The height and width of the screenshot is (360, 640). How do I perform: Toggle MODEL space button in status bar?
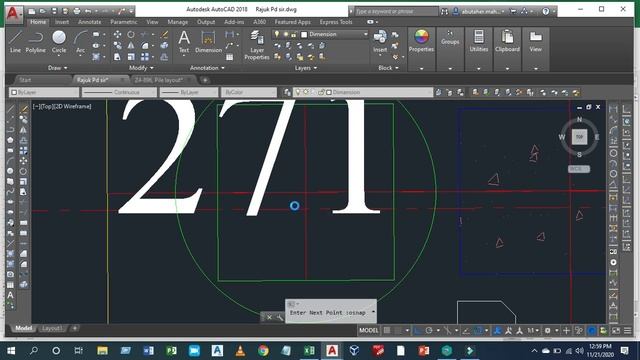(x=369, y=330)
